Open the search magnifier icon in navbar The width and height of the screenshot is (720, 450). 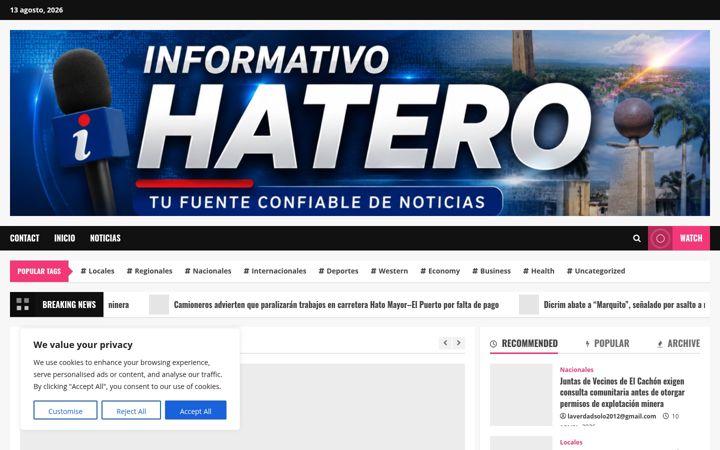[636, 238]
